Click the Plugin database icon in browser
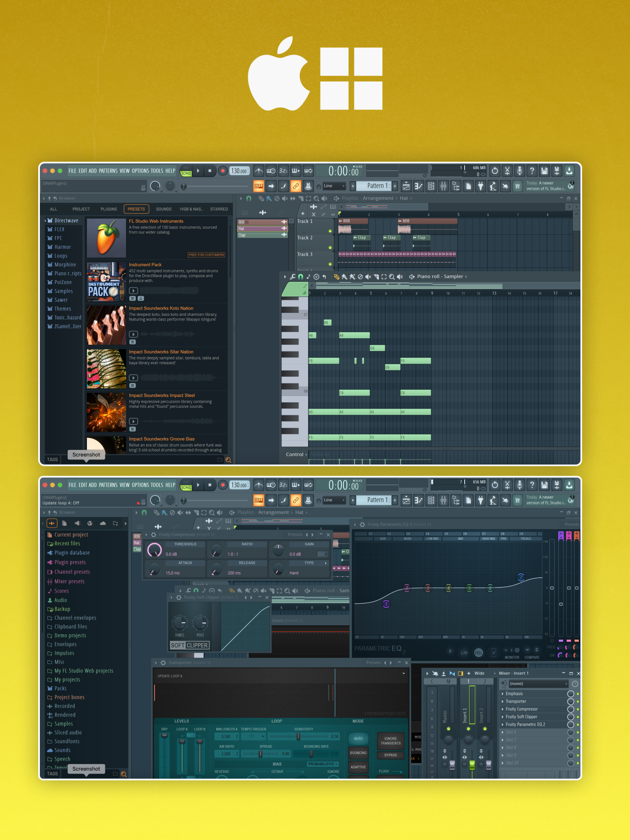Screen dimensions: 630x840 click(50, 553)
